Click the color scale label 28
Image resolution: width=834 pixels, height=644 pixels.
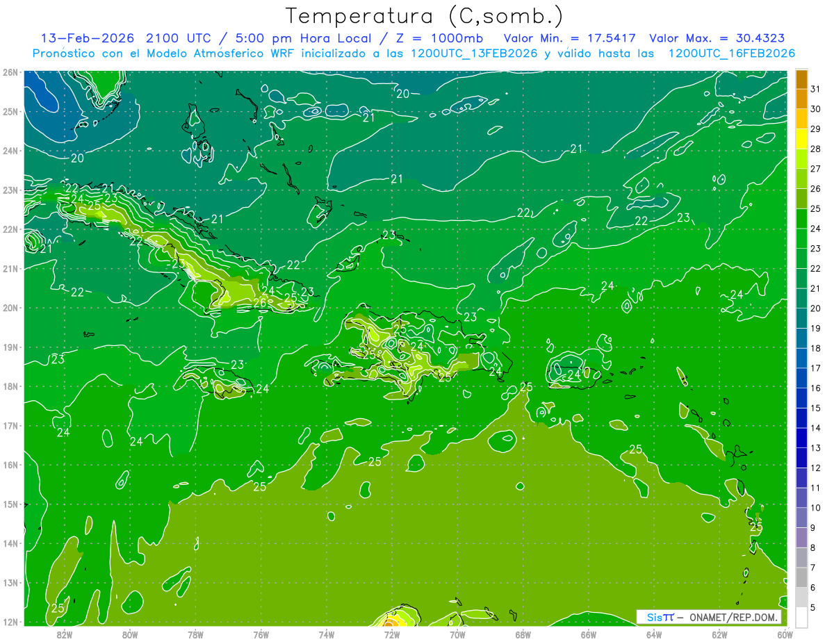coord(816,149)
